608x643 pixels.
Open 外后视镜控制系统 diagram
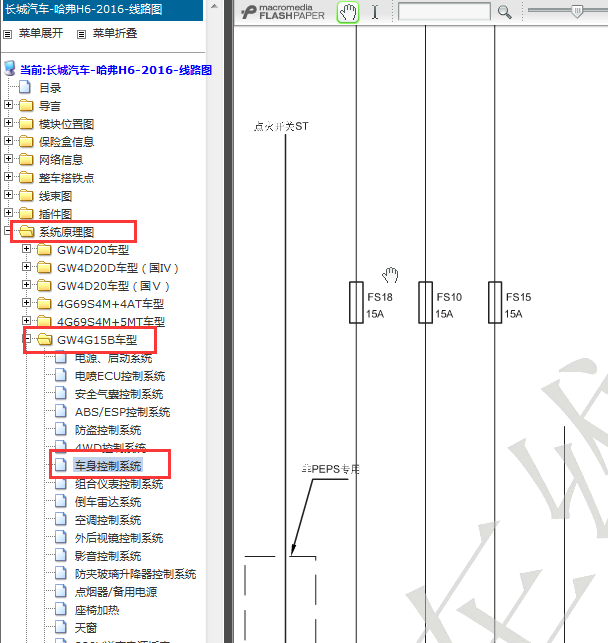click(119, 538)
